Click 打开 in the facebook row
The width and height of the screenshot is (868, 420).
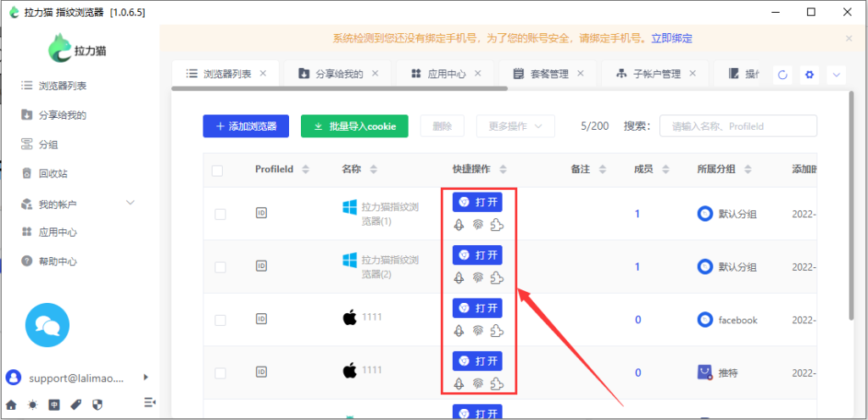[477, 308]
